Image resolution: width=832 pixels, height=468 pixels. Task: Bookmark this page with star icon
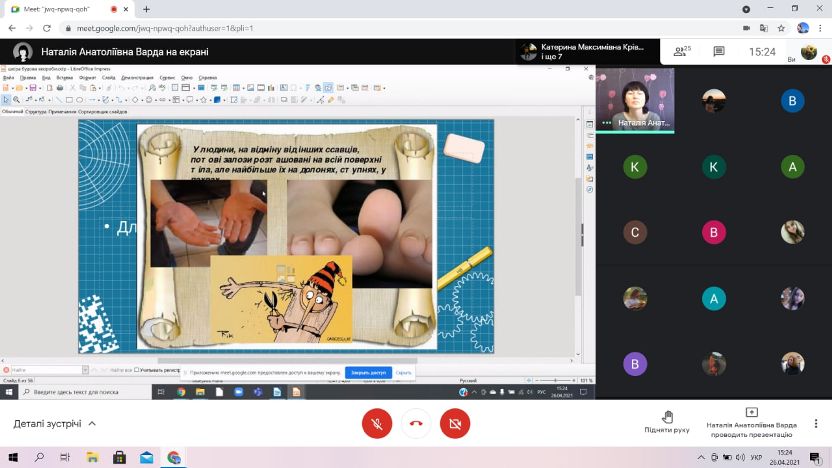pos(781,28)
